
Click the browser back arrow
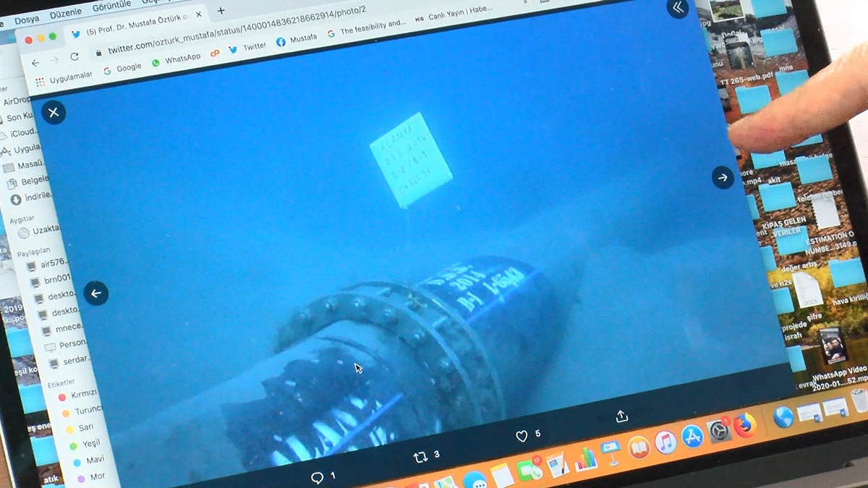click(x=35, y=63)
